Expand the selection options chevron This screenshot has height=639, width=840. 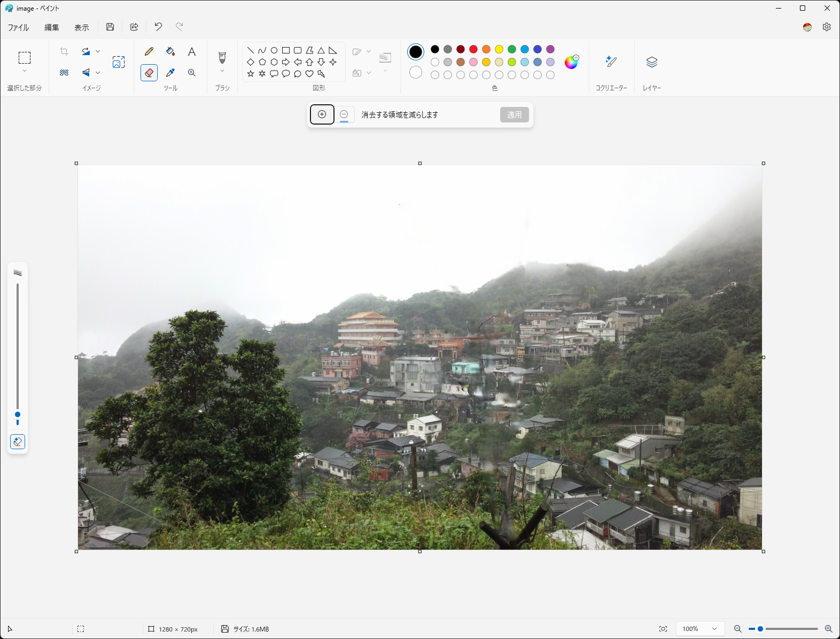click(x=25, y=71)
